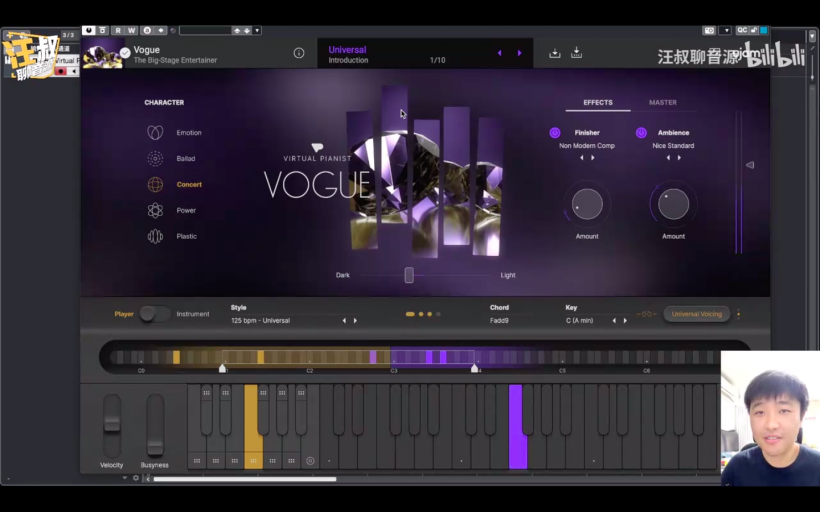Click the collapse triangle on right edge
The image size is (820, 512).
click(750, 165)
